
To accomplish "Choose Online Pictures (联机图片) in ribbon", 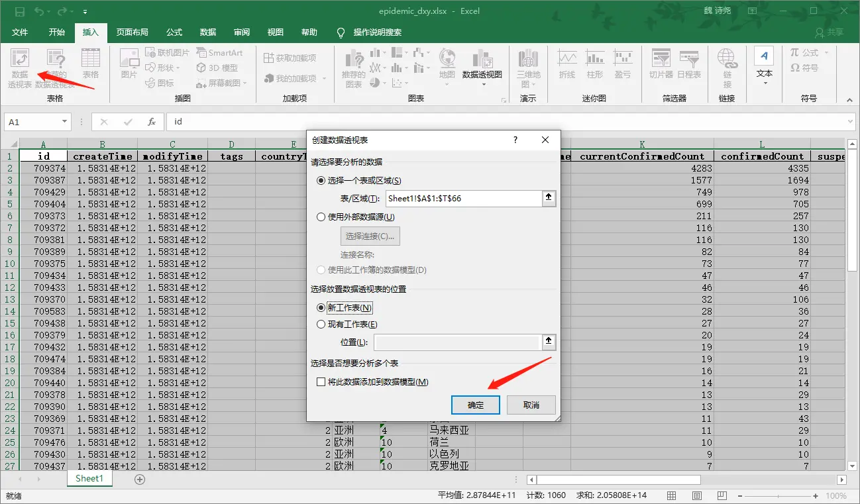I will coord(166,53).
